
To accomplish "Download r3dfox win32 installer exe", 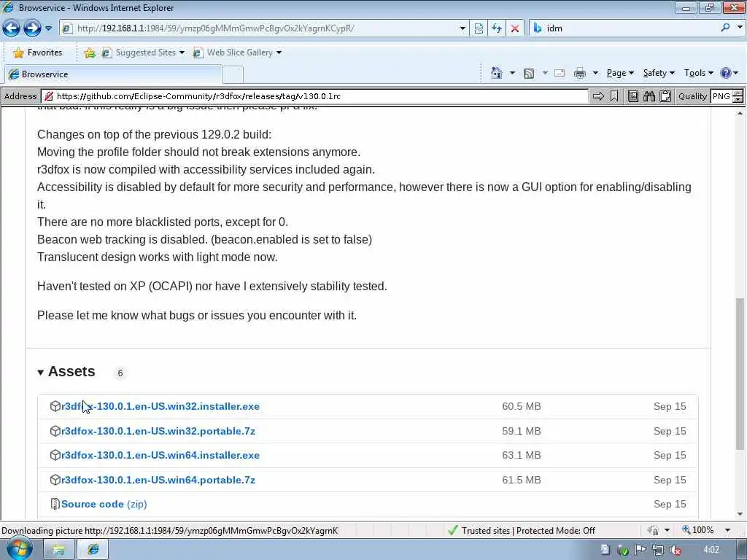I will [x=160, y=406].
